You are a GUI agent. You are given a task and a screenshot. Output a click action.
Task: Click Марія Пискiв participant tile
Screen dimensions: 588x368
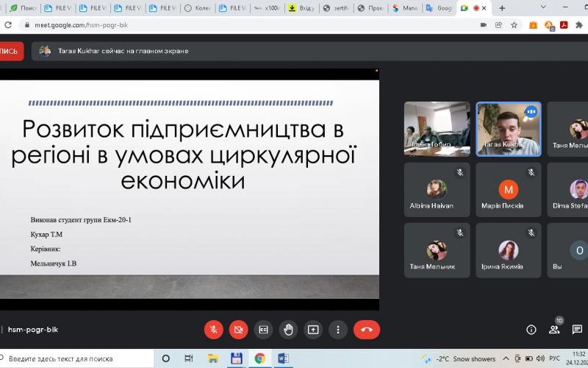[x=509, y=190]
